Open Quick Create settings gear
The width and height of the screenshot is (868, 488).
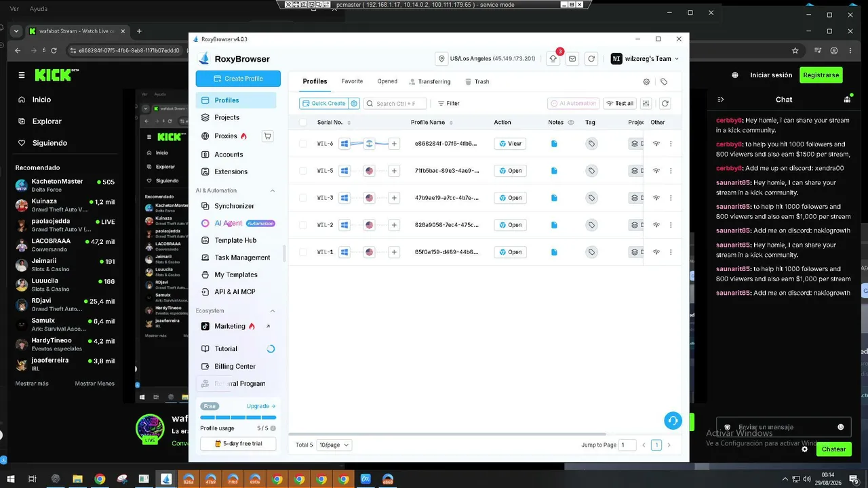pyautogui.click(x=354, y=103)
